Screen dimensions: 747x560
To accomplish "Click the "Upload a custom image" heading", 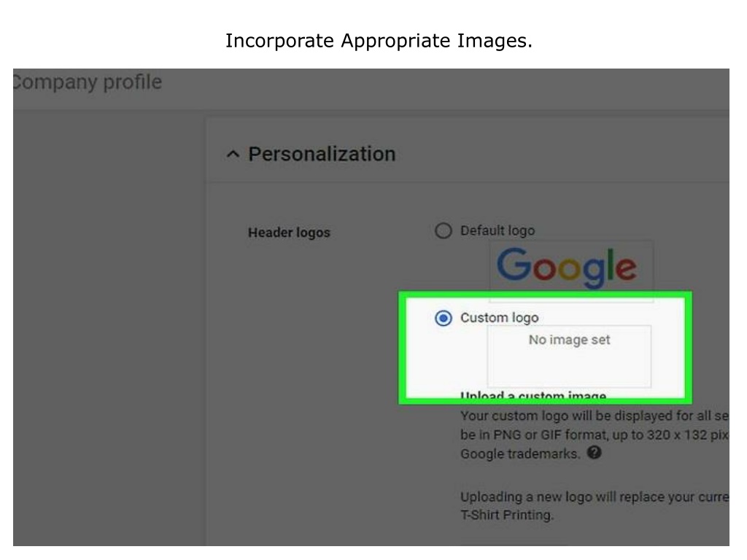I will click(x=533, y=395).
